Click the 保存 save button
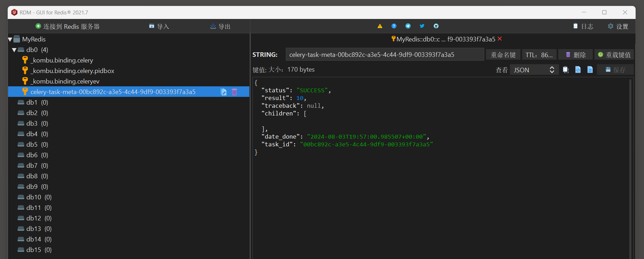Screen dimensions: 644x259 615,70
